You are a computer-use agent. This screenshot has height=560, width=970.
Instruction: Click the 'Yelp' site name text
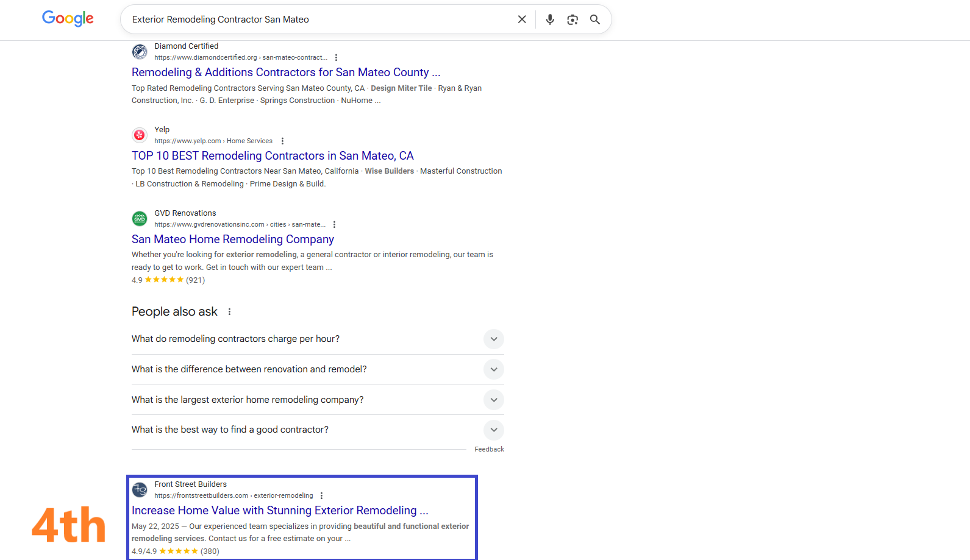(162, 129)
